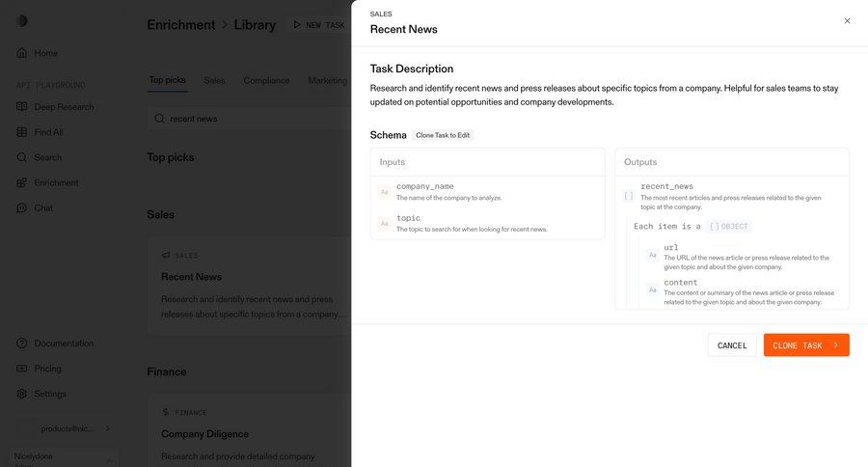The image size is (868, 467).
Task: Switch to the Sales tab
Action: point(214,80)
